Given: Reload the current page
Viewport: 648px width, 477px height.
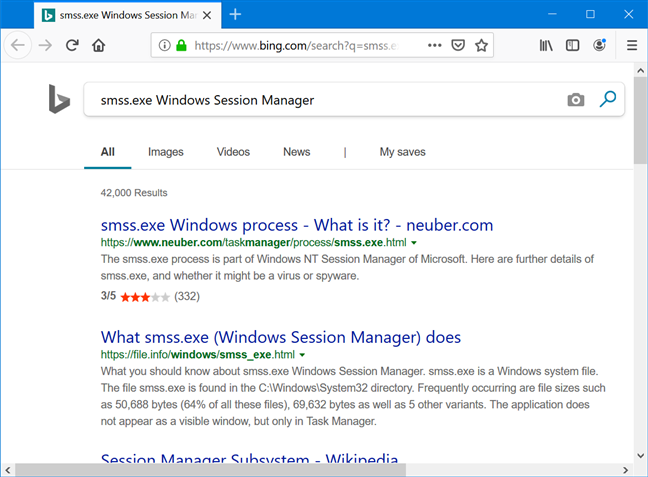Looking at the screenshot, I should coord(72,45).
